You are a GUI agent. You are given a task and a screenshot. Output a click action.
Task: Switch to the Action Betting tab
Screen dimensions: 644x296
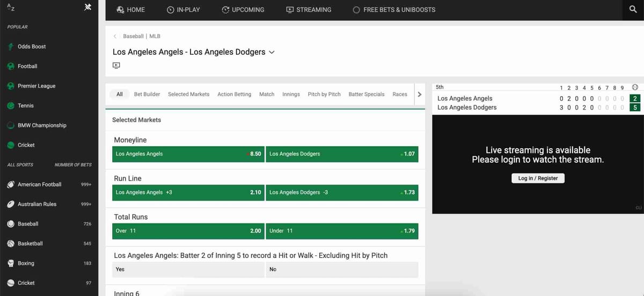coord(234,94)
